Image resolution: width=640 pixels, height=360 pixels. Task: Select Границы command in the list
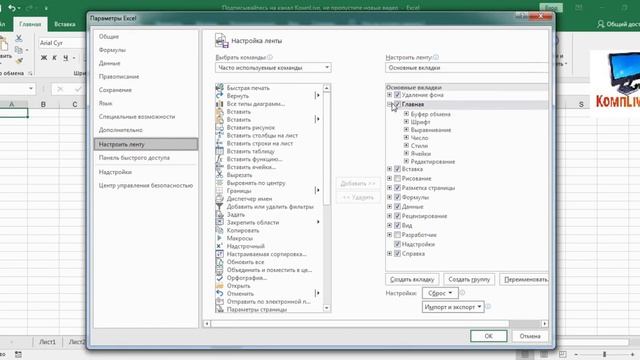click(269, 191)
